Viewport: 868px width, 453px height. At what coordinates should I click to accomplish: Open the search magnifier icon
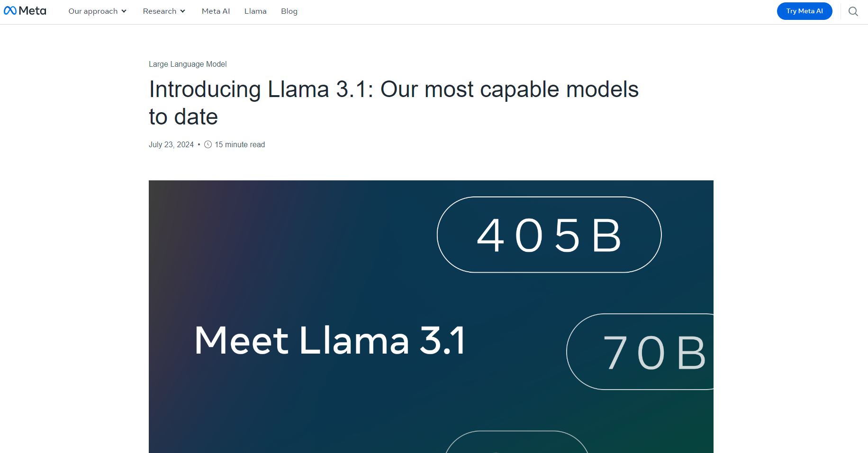[853, 11]
